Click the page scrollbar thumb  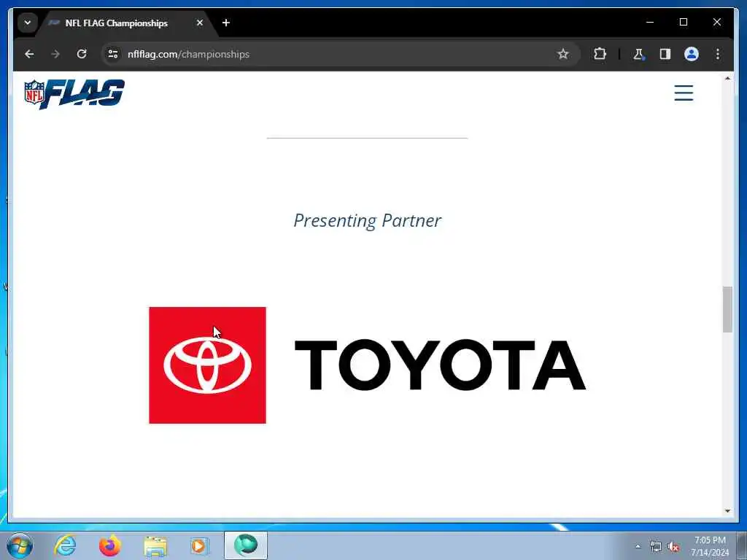(727, 309)
